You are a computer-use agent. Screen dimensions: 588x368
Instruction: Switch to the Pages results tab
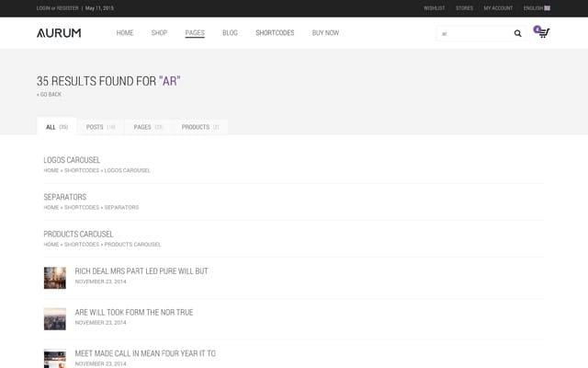point(149,127)
